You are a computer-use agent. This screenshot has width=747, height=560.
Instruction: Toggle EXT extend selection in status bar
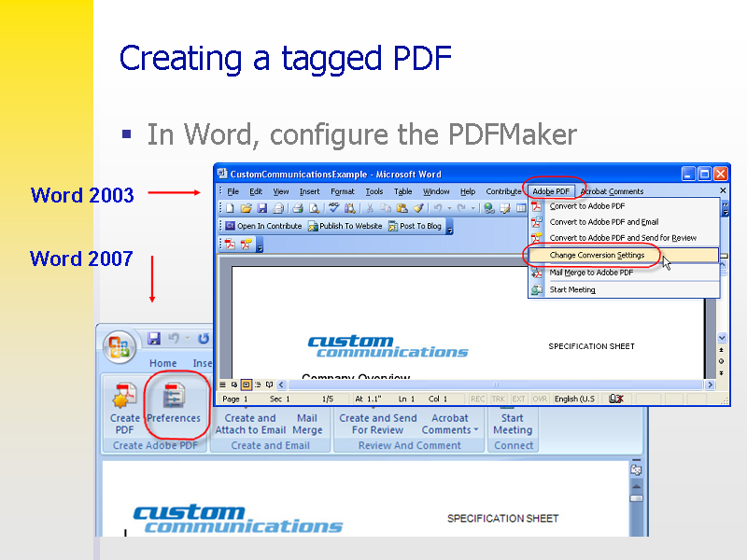[x=518, y=399]
